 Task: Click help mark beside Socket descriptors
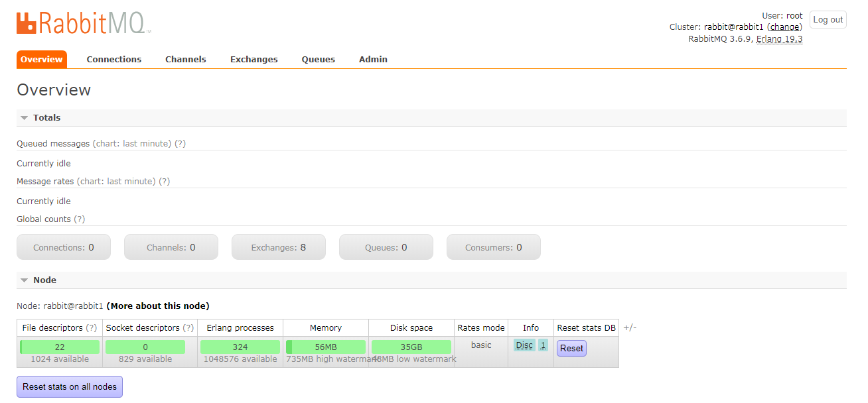(x=188, y=327)
